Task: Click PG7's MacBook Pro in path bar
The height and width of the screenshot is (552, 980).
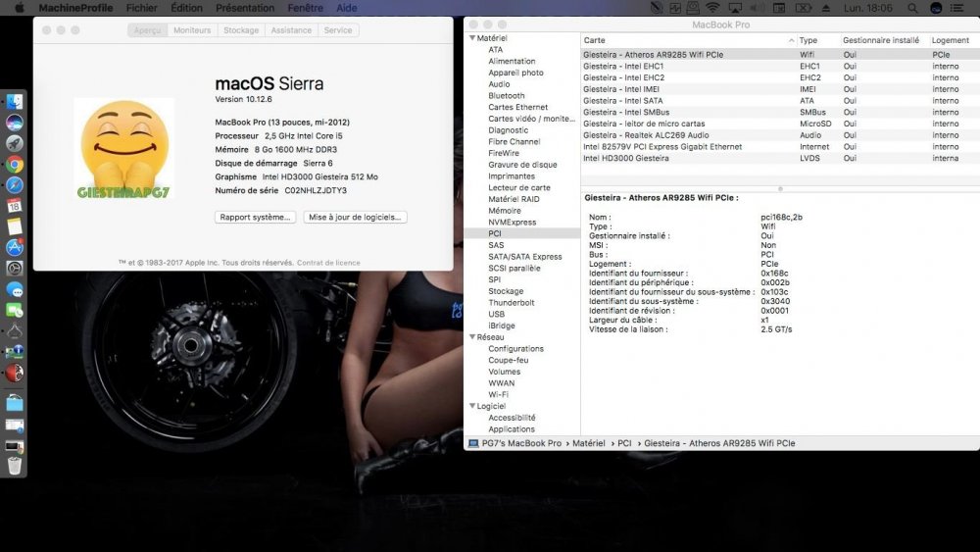Action: [515, 443]
